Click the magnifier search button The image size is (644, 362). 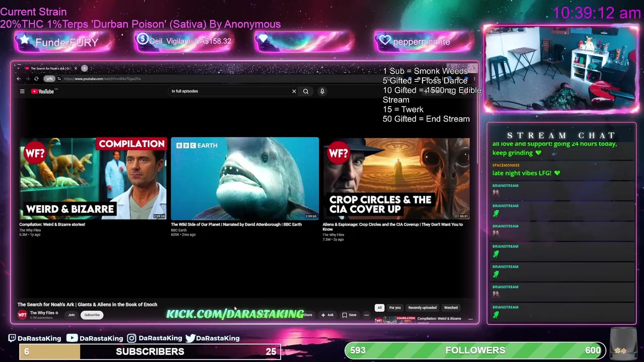click(x=305, y=91)
